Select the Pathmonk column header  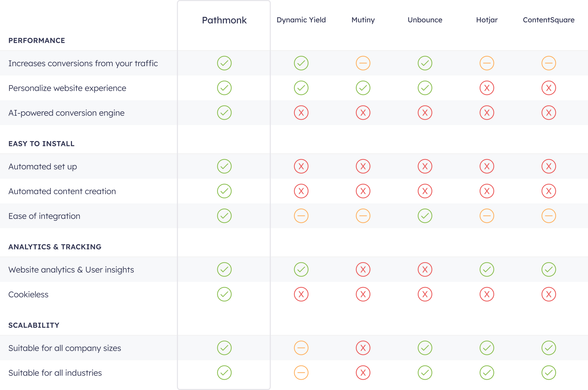point(224,20)
